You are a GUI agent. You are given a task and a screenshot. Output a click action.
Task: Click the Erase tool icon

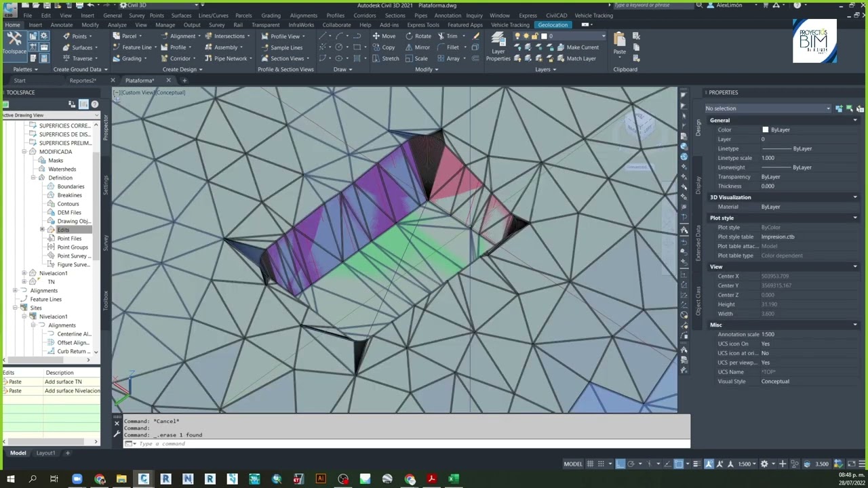point(476,36)
